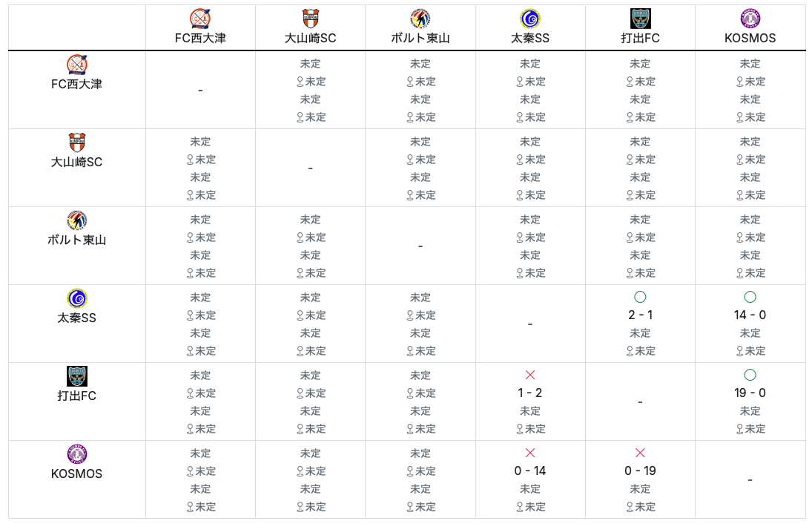Click FC西大津 logo in the header row
The image size is (812, 524).
click(x=200, y=19)
